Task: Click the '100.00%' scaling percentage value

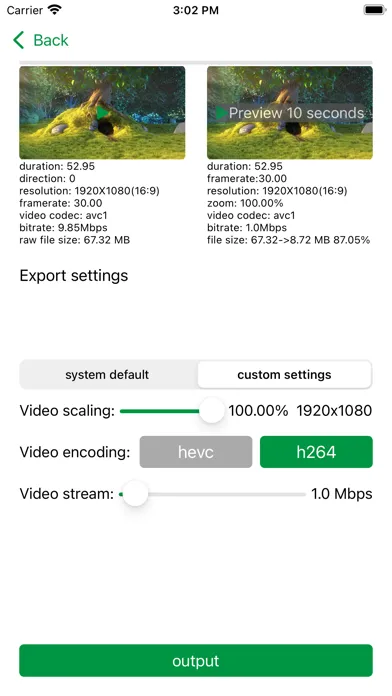Action: pos(258,411)
